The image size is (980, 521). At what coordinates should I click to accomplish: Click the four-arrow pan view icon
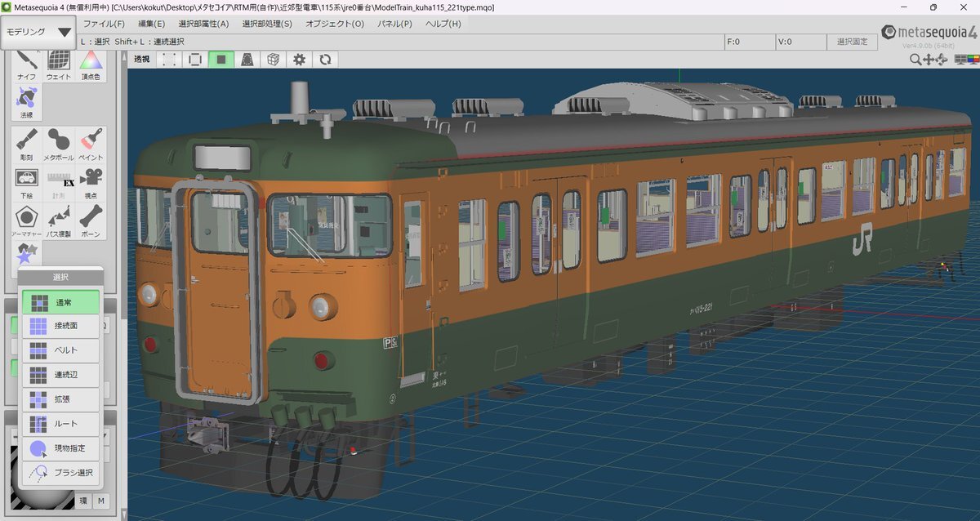pos(929,60)
